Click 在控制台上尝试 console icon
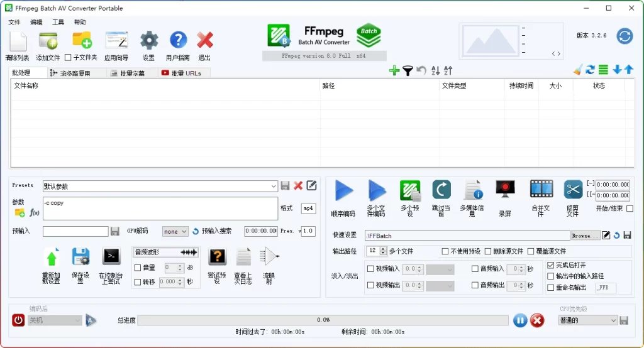644x348 pixels. (x=111, y=258)
